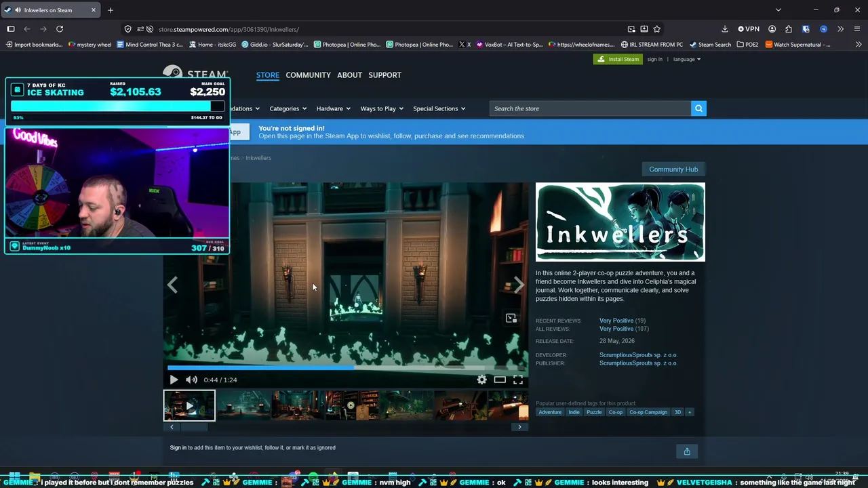Image resolution: width=868 pixels, height=488 pixels.
Task: Open all reviews Very Positive link
Action: coord(616,329)
